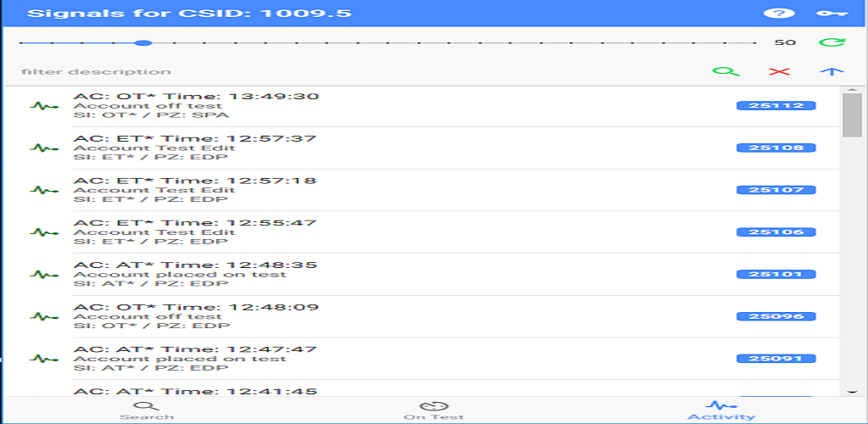Click pulse icon for signal 13:49:30
Image resolution: width=868 pixels, height=424 pixels.
coord(44,106)
